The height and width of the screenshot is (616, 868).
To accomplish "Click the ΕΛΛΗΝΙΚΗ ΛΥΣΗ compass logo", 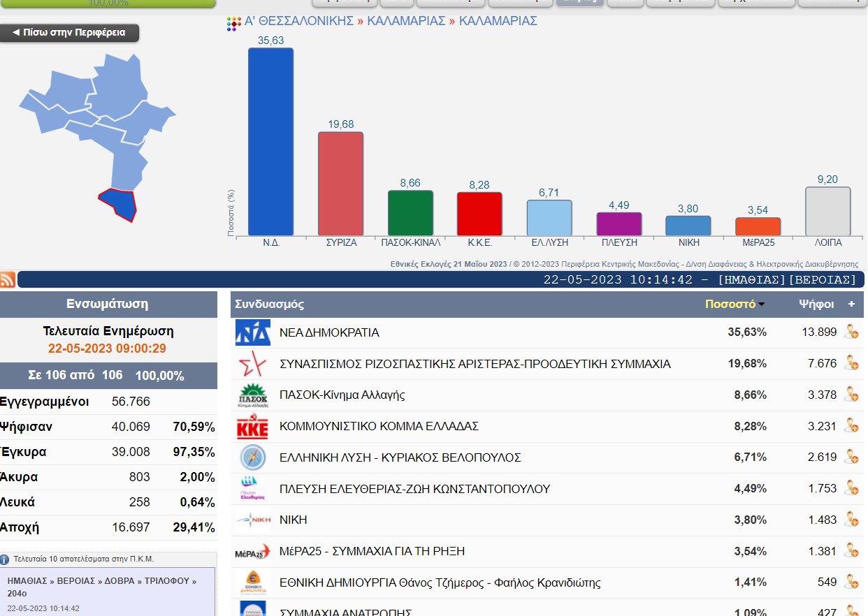I will (x=252, y=457).
